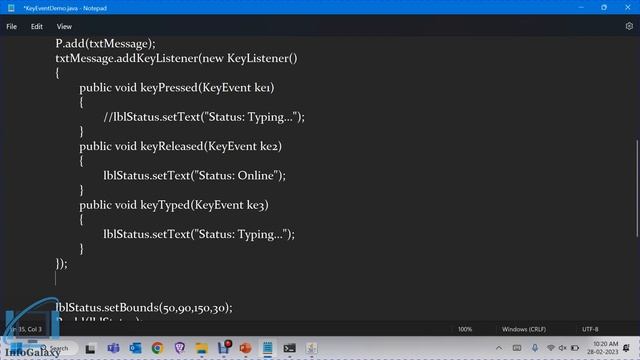Click the microphone tray icon

pyautogui.click(x=535, y=348)
